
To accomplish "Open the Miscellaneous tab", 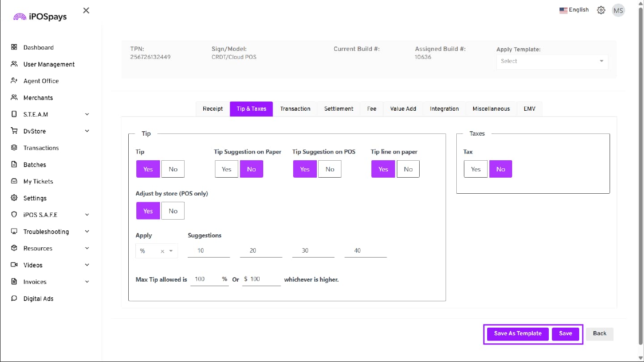I will coord(491,109).
